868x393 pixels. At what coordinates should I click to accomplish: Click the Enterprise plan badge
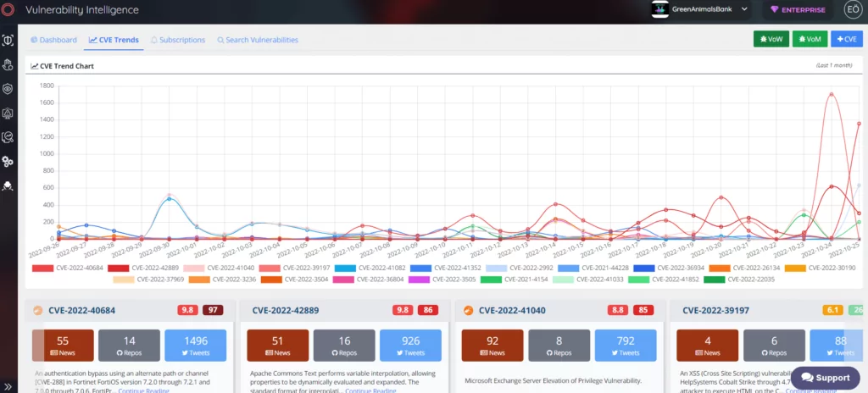click(x=798, y=10)
